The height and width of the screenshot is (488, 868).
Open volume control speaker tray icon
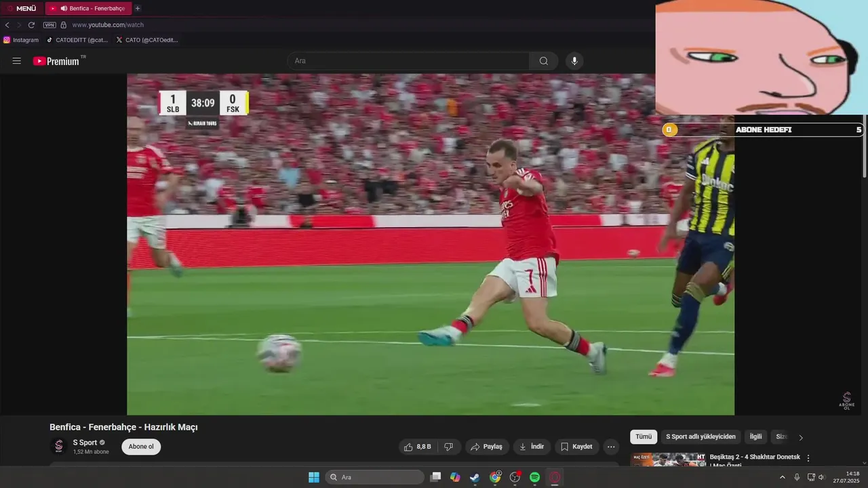tap(821, 477)
